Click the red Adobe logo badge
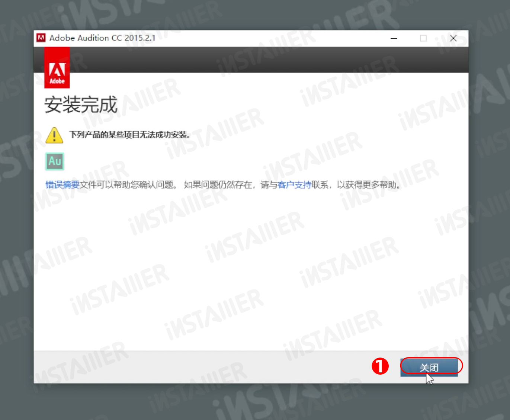This screenshot has width=510, height=420. point(57,68)
